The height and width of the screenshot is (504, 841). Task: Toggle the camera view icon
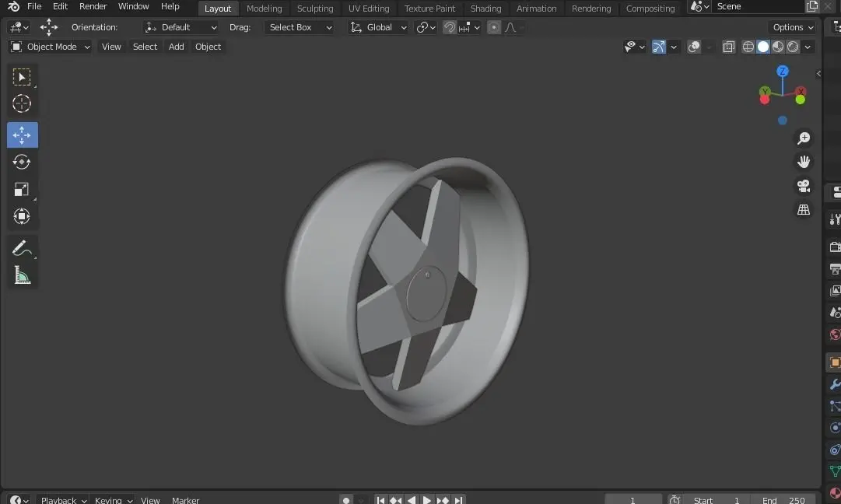coord(804,186)
